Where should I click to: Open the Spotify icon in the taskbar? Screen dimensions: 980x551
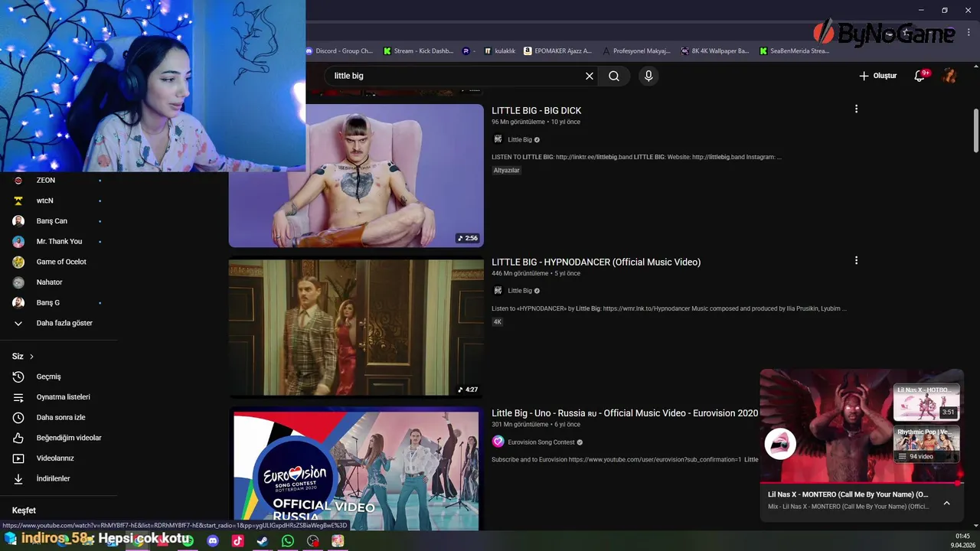pos(188,541)
